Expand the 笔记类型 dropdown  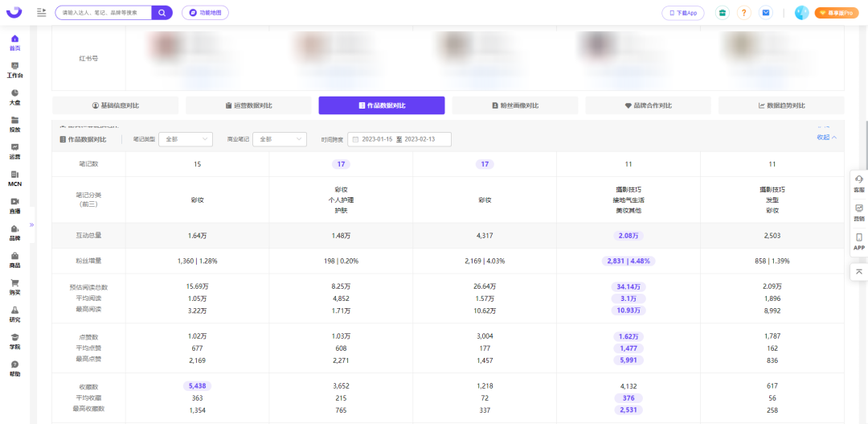tap(186, 139)
